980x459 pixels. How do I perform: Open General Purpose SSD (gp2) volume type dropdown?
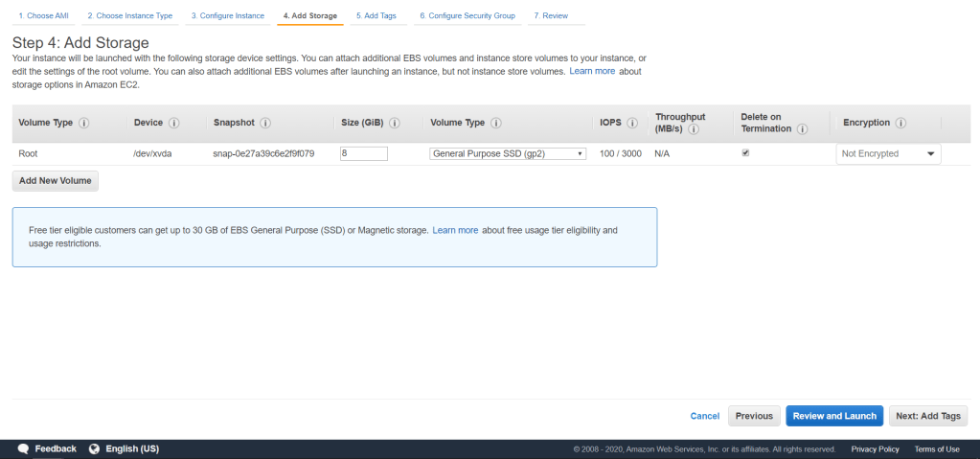coord(508,153)
